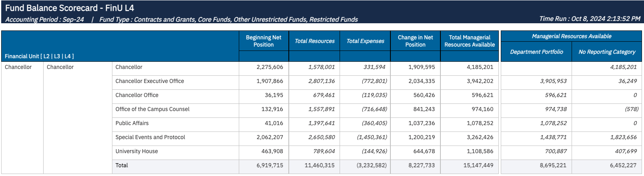Click Special Events total expenses value (1,450,361)
This screenshot has height=176, width=644.
click(372, 137)
